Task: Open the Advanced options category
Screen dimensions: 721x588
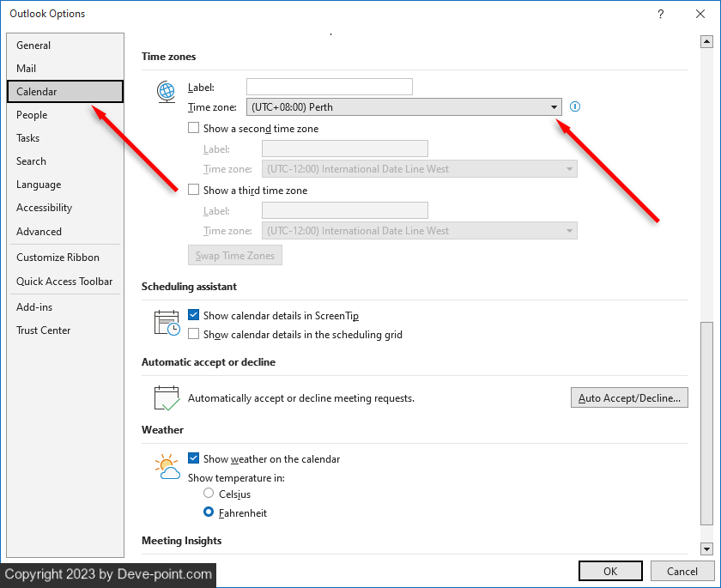Action: pyautogui.click(x=39, y=232)
